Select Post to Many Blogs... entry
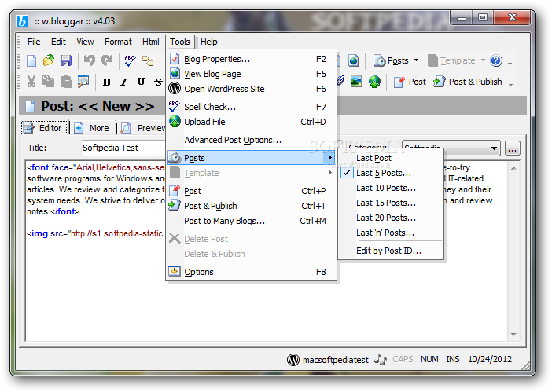 point(251,221)
